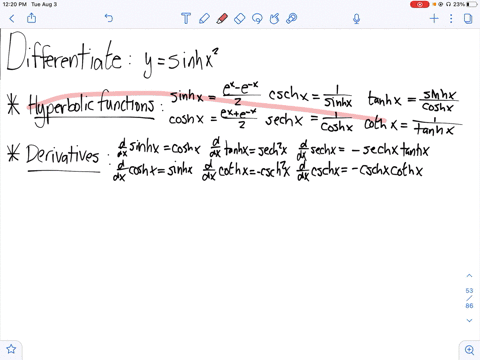Screen dimensions: 480x360
Task: Start audio recording with microphone
Action: pos(356,19)
